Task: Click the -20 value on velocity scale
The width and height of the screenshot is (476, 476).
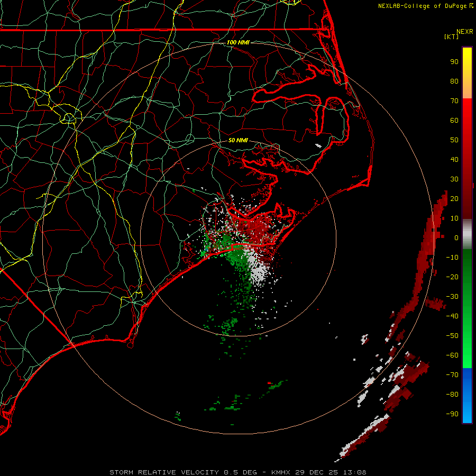Action: (x=452, y=277)
